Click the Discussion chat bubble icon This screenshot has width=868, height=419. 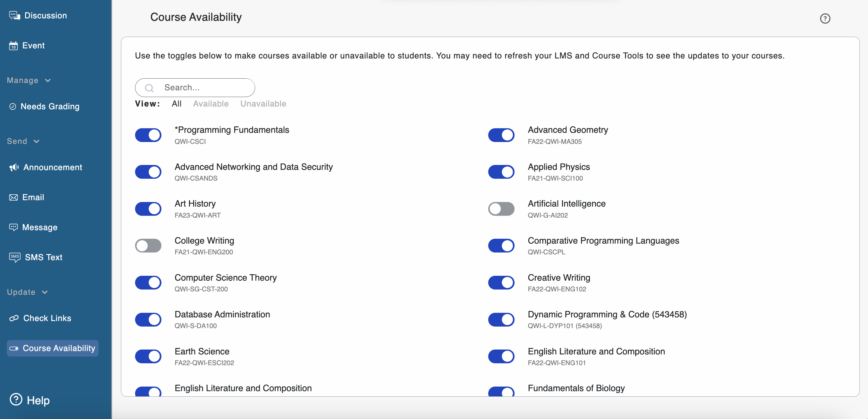14,16
